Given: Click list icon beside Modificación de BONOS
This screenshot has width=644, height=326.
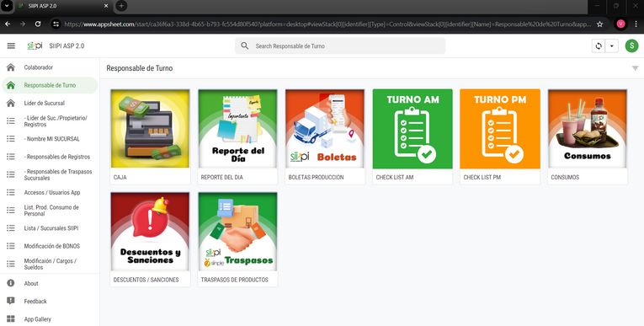Looking at the screenshot, I should coord(11,246).
